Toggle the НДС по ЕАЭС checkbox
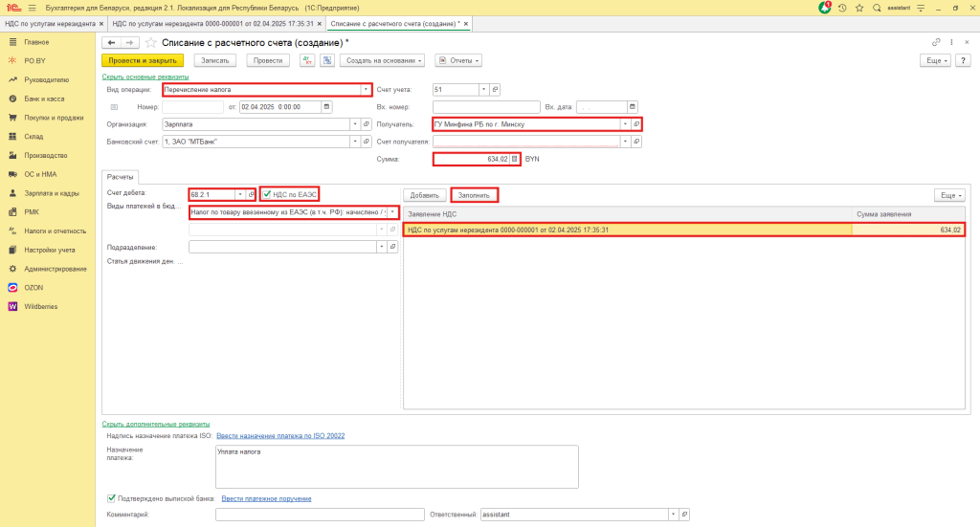Screen dimensions: 980x527 coord(268,194)
